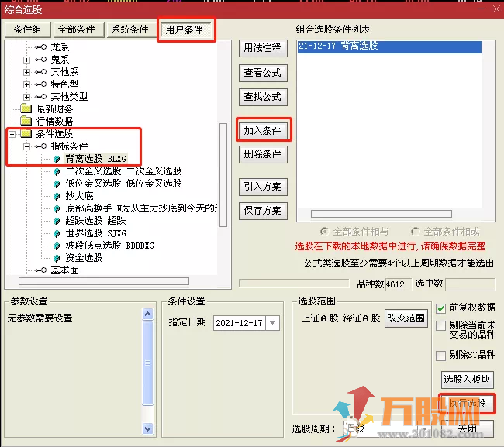This screenshot has height=447, width=504.
Task: Click the 参数设置 scroll down arrow
Action: click(148, 428)
